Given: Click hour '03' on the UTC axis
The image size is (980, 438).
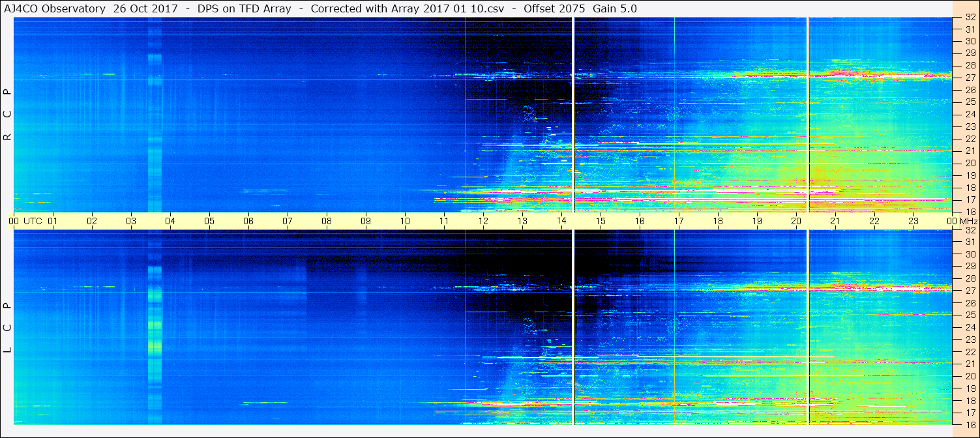Looking at the screenshot, I should [x=131, y=221].
